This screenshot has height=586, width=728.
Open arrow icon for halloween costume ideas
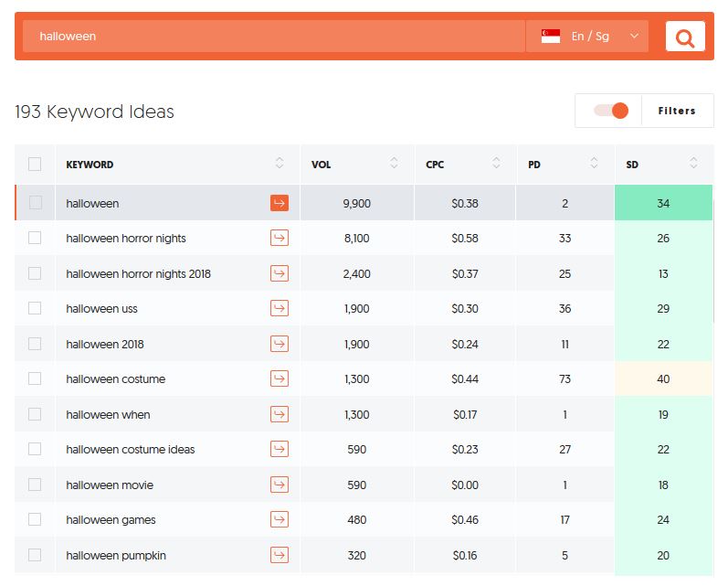point(280,449)
